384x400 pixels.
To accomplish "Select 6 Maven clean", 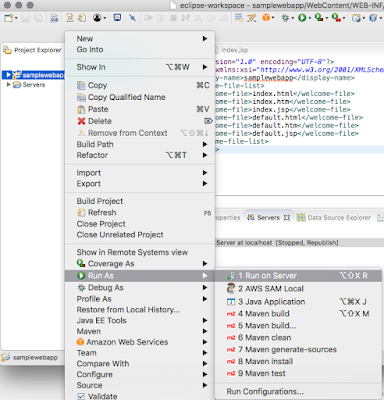I will 298,338.
